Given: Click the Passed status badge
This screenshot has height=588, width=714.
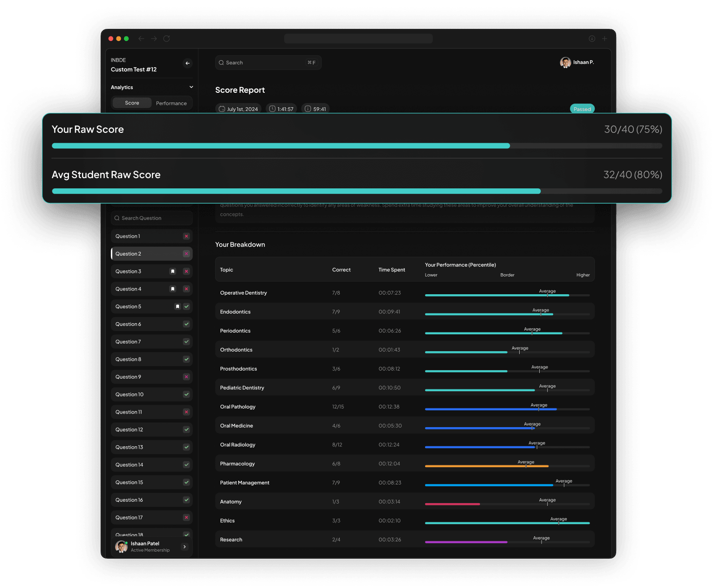Looking at the screenshot, I should tap(582, 109).
